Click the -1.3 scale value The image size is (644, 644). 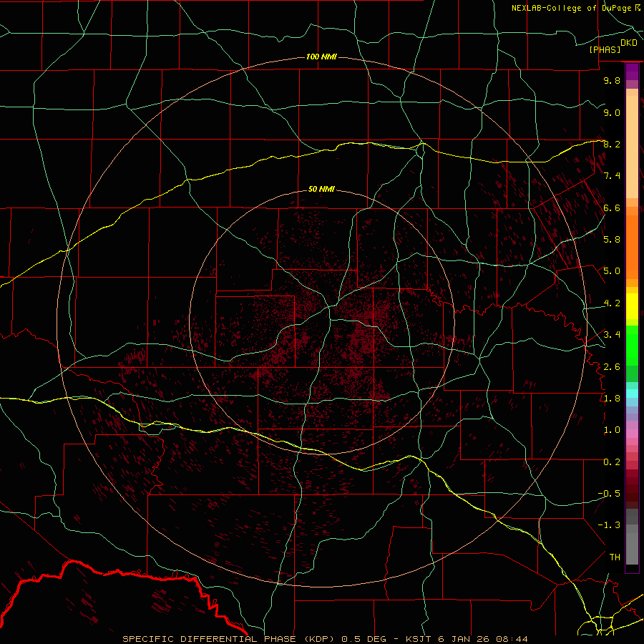click(609, 525)
